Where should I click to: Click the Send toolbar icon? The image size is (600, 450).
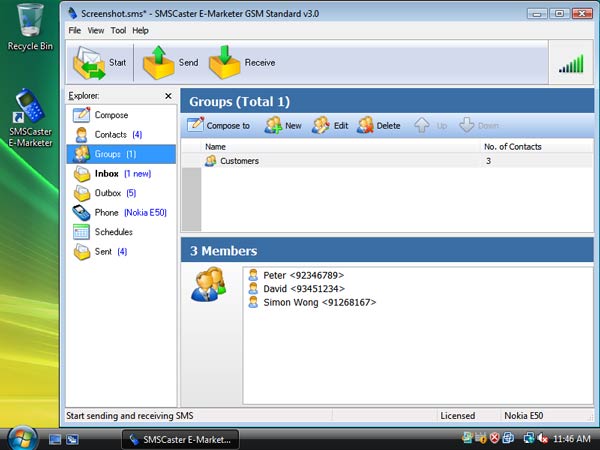pyautogui.click(x=160, y=63)
